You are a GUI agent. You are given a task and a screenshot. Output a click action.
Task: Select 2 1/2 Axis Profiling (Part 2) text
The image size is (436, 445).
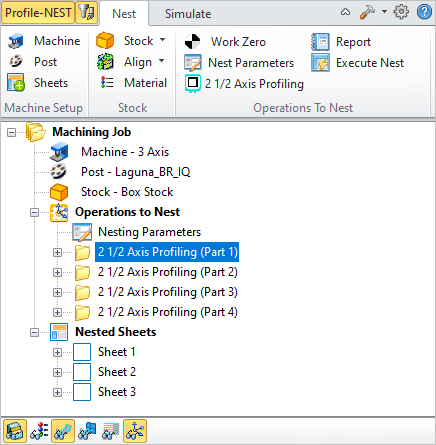pos(167,272)
